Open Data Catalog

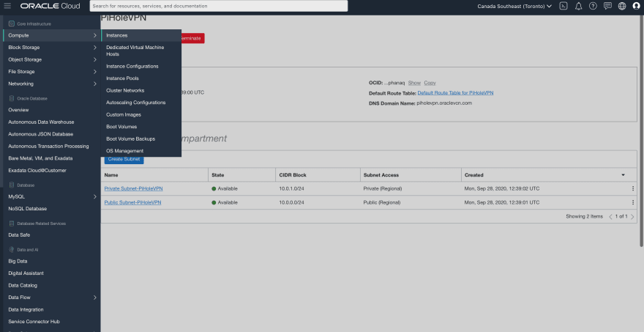click(23, 285)
